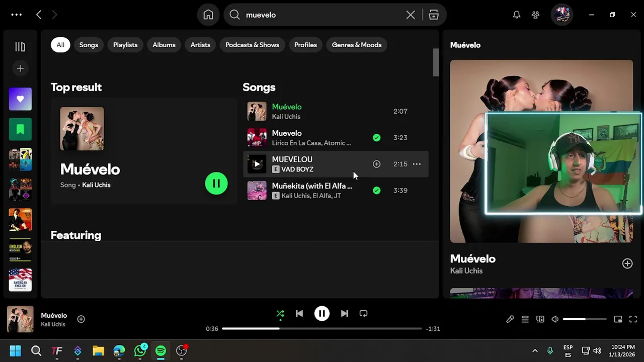Open the play queue
This screenshot has height=362, width=644.
(x=525, y=319)
